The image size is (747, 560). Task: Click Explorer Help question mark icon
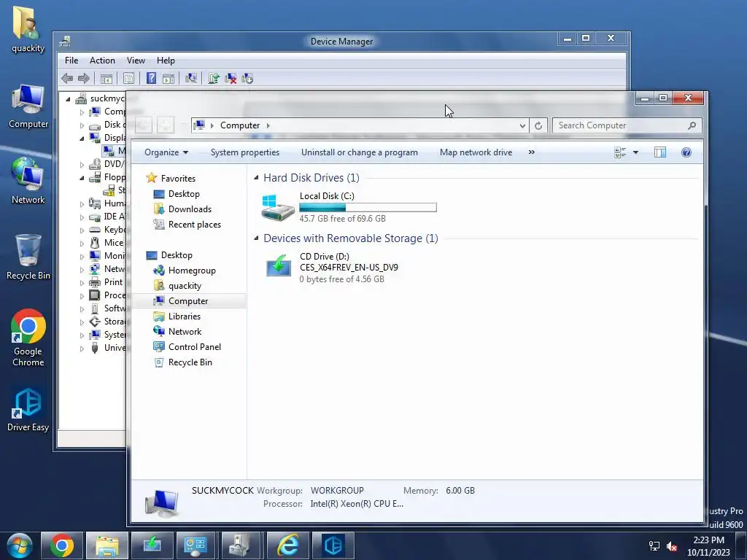(686, 152)
